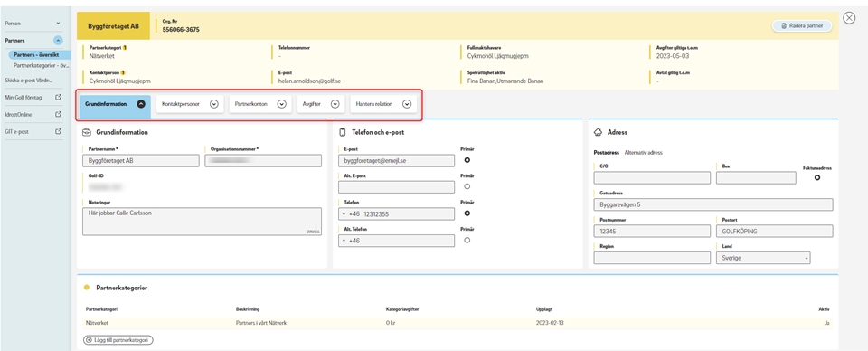Click info badge next to Kontaktperson label
Screen dimensions: 868x351
tap(122, 72)
